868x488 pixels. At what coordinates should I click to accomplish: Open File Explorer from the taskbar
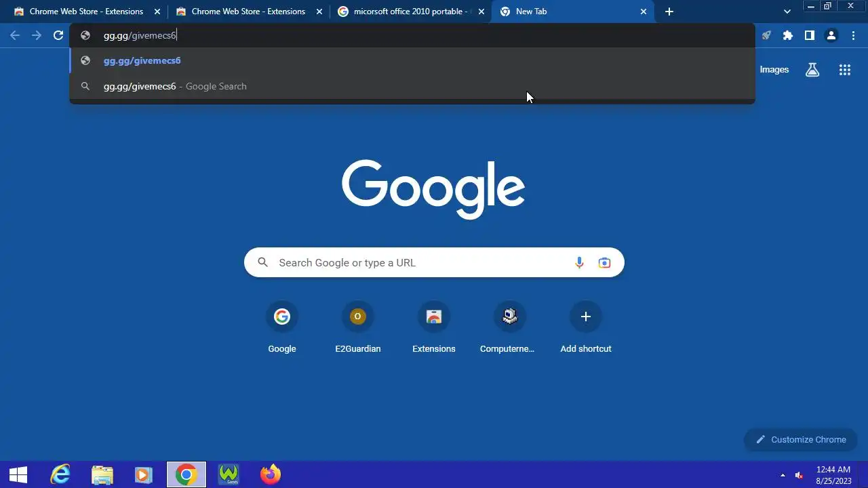pos(102,474)
